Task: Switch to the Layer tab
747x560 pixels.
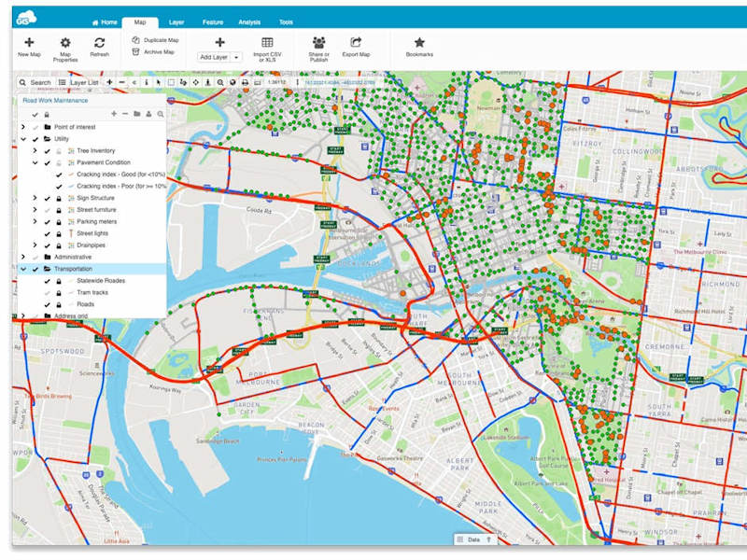Action: click(176, 22)
